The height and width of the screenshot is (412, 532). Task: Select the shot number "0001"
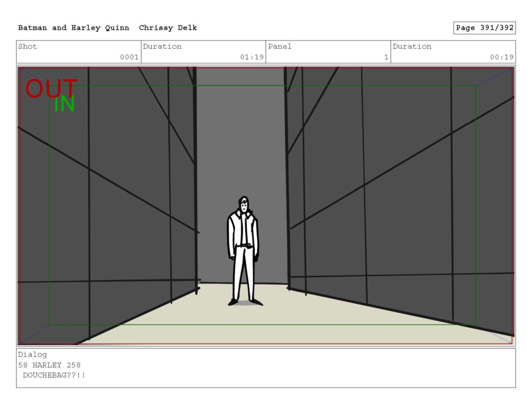(x=129, y=57)
